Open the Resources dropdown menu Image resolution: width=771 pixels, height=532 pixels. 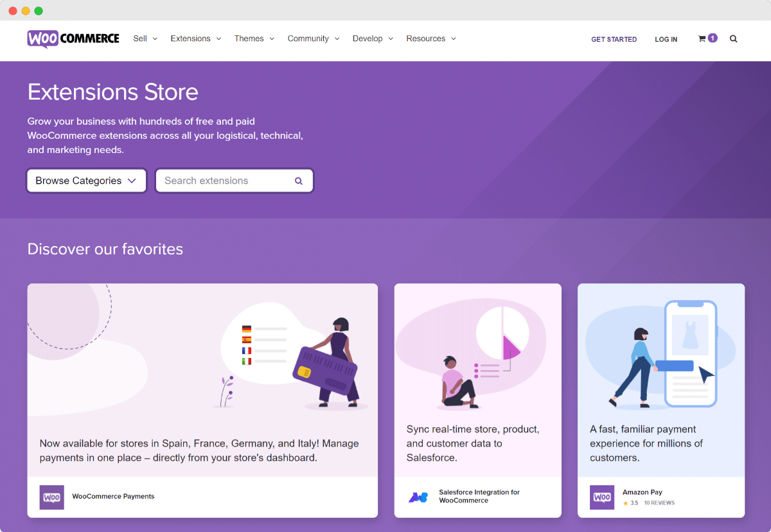(x=431, y=39)
